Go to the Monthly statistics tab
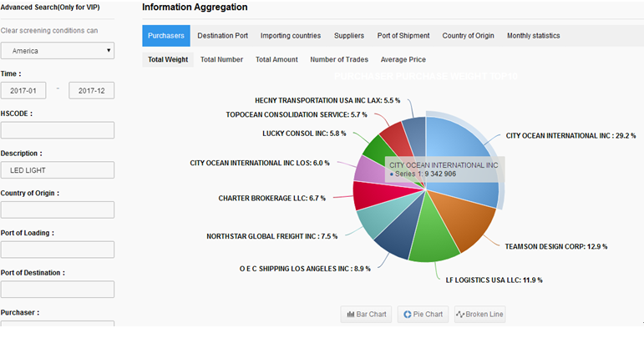Screen dimensions: 644x338 pos(533,36)
